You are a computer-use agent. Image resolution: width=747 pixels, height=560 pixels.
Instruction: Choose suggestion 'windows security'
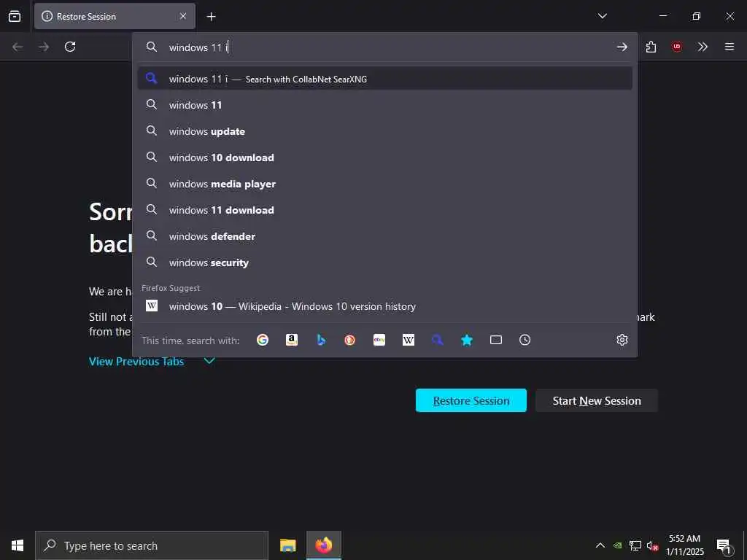tap(385, 262)
